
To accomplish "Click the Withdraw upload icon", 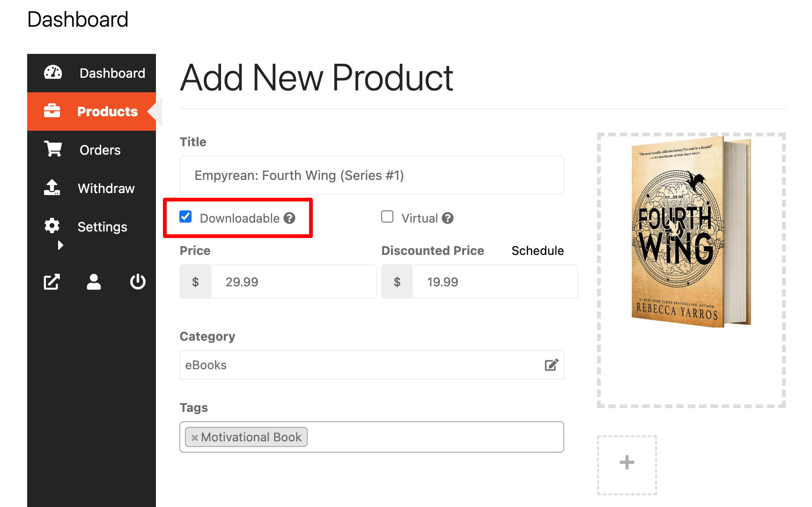I will click(52, 188).
